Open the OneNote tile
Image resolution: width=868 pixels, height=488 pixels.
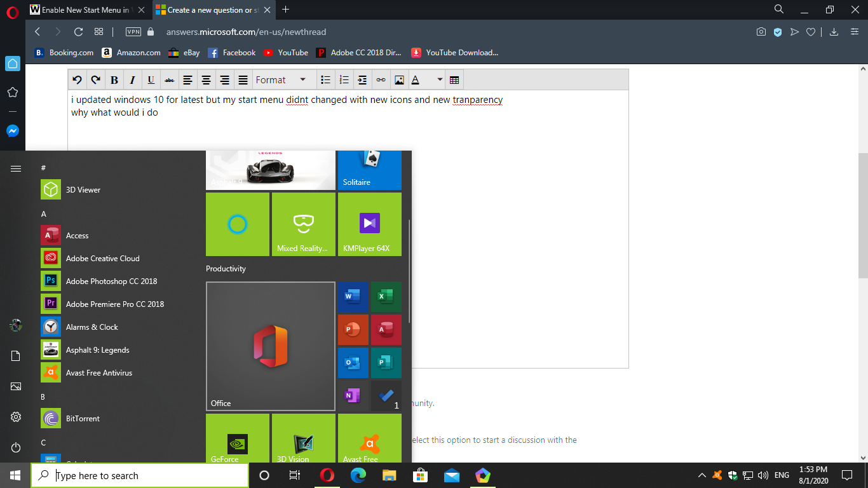(353, 396)
